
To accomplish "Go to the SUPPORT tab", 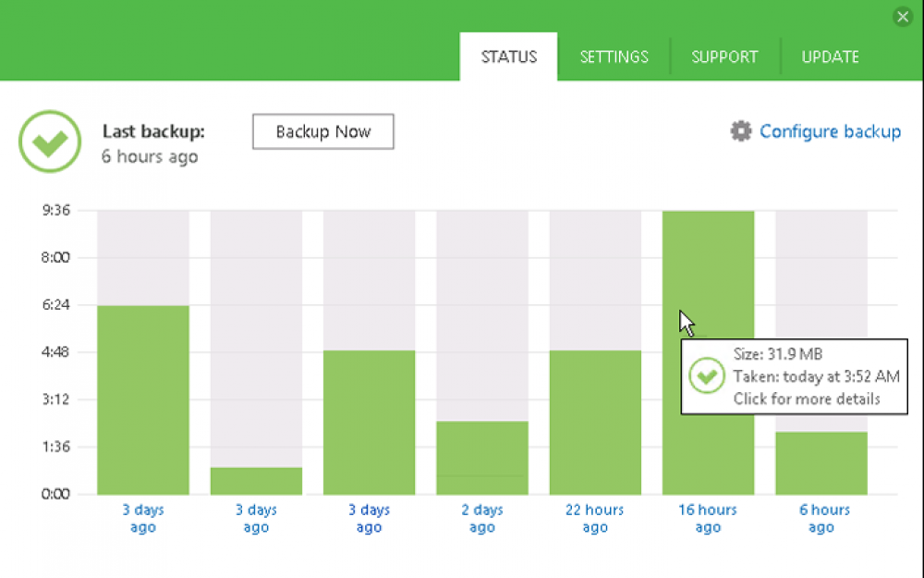I will coord(724,56).
